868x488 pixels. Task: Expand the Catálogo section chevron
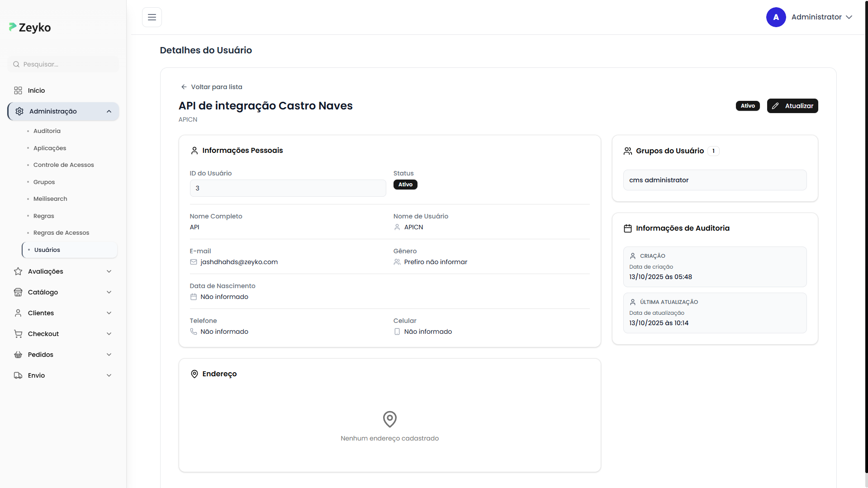[x=109, y=292]
